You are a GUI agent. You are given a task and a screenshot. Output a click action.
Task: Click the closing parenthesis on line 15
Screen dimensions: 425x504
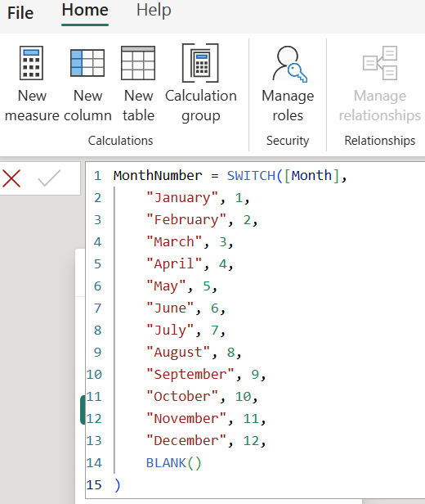coord(118,485)
